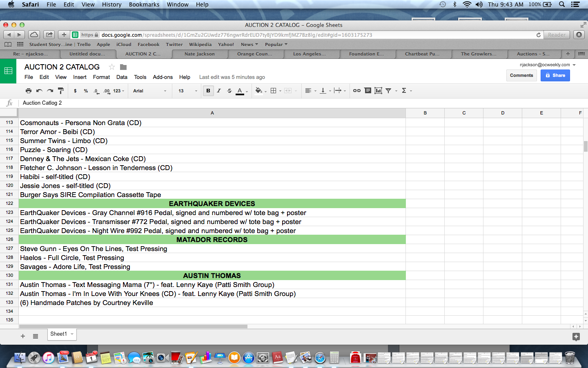The image size is (588, 368).
Task: Click the Comments button
Action: click(521, 75)
